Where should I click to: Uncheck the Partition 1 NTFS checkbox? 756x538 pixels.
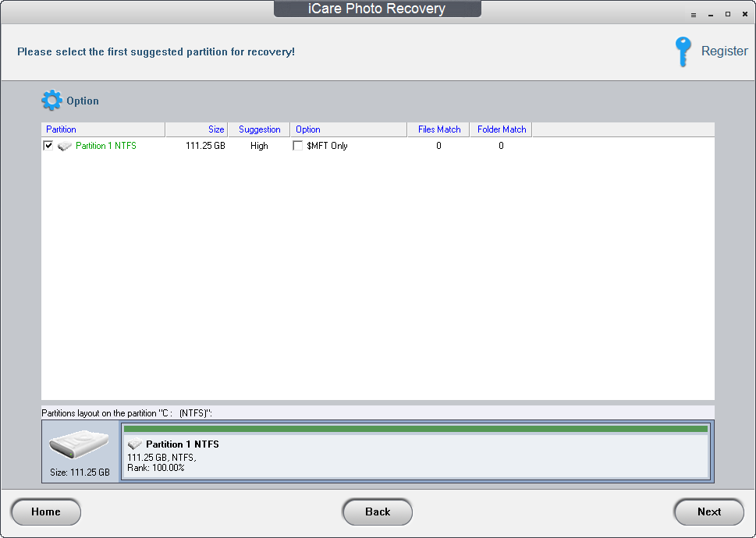(48, 146)
